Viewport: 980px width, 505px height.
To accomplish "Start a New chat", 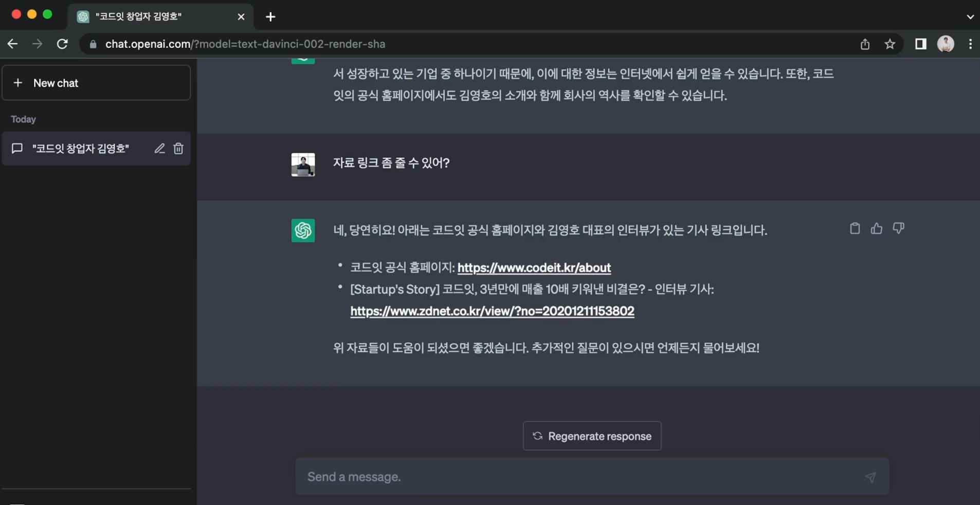I will [96, 83].
